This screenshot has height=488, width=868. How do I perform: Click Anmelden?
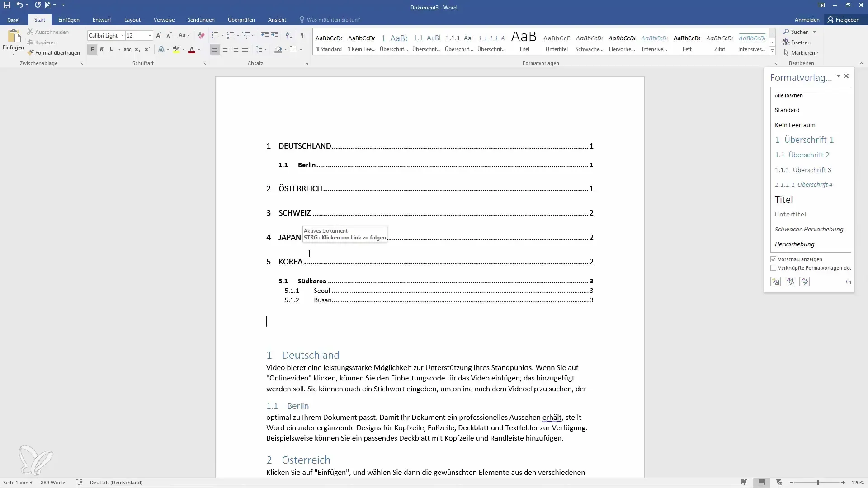point(807,20)
